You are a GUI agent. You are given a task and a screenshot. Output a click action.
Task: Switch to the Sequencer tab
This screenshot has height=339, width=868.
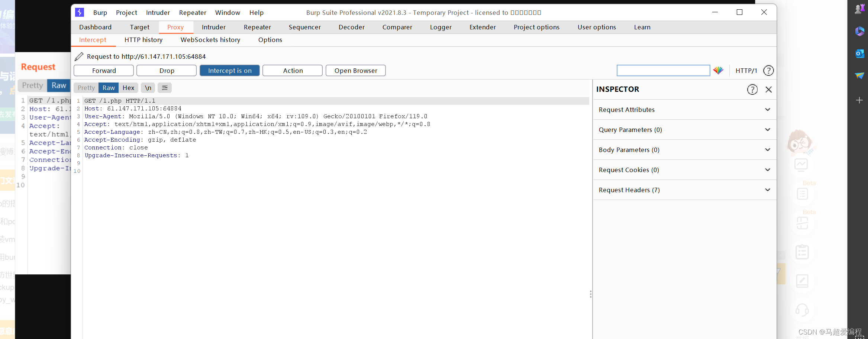point(304,27)
